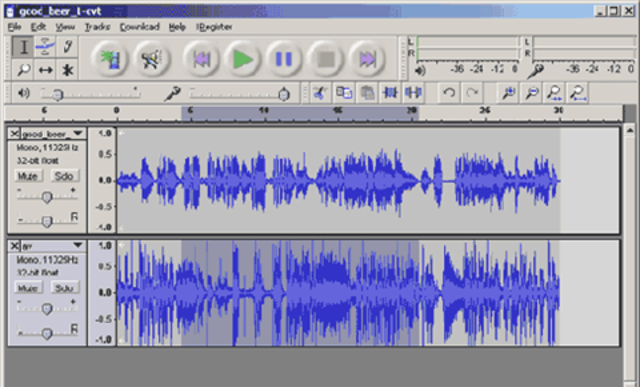Select the Time Shift arrow tool
Viewport: 640px width, 387px height.
45,70
